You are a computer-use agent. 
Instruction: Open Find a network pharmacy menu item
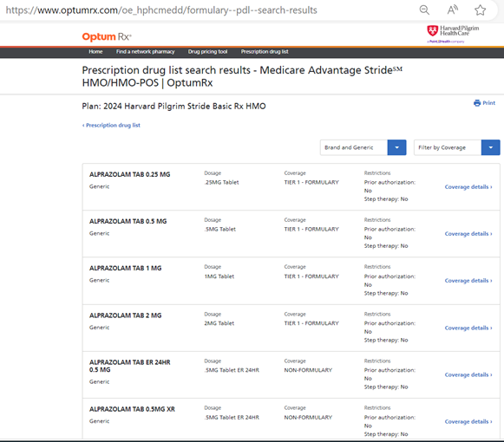145,52
